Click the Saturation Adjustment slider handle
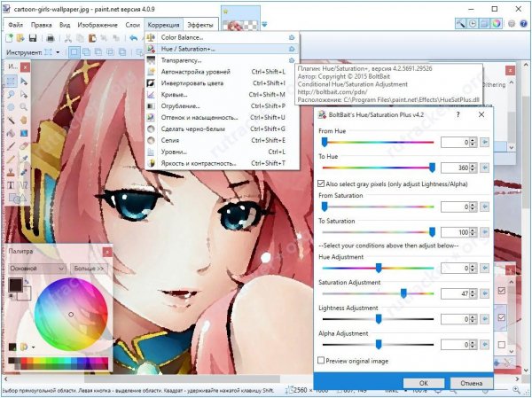Screen dimensions: 532x398 (x=403, y=293)
